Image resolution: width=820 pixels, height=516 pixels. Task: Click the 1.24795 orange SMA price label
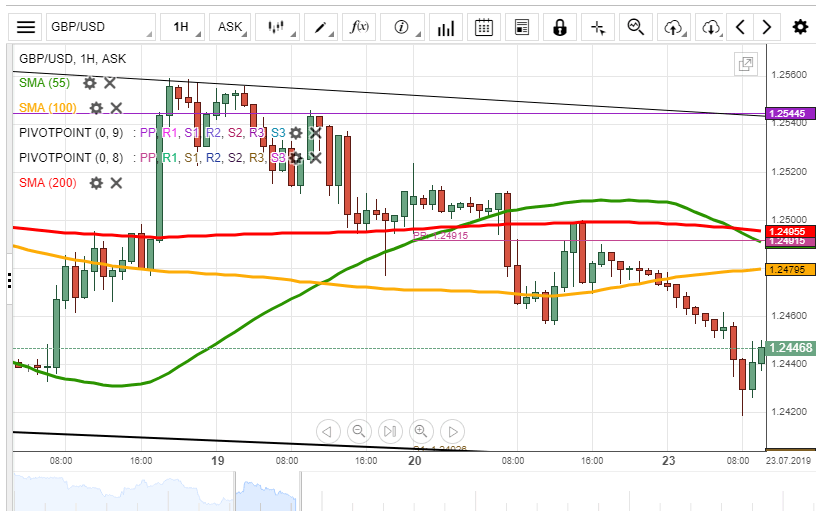790,270
